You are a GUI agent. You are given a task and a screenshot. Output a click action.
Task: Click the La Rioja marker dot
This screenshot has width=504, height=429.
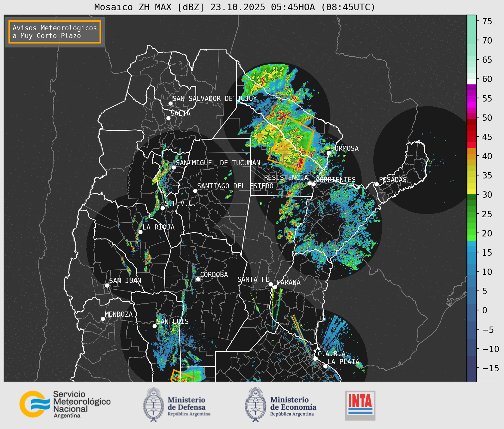140,232
